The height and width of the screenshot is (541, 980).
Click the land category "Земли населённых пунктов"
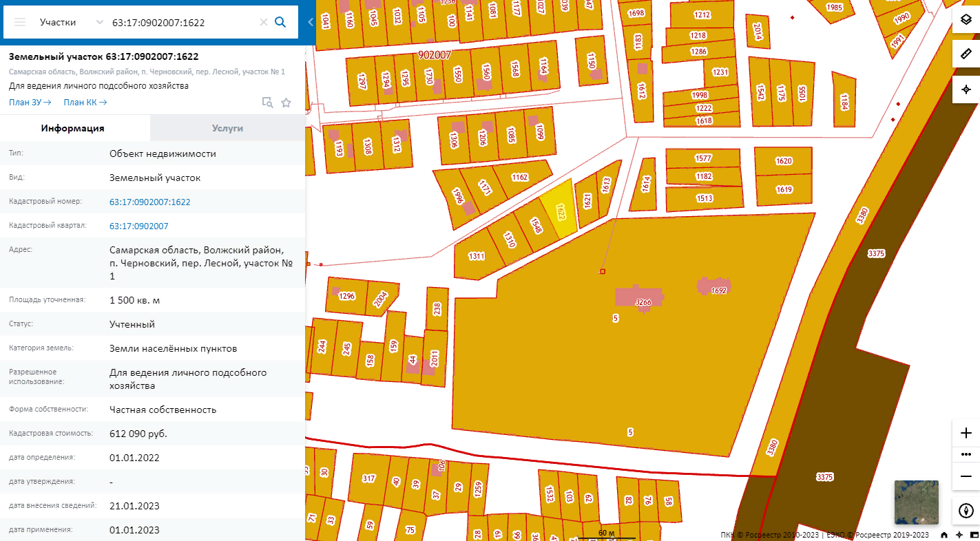click(174, 348)
